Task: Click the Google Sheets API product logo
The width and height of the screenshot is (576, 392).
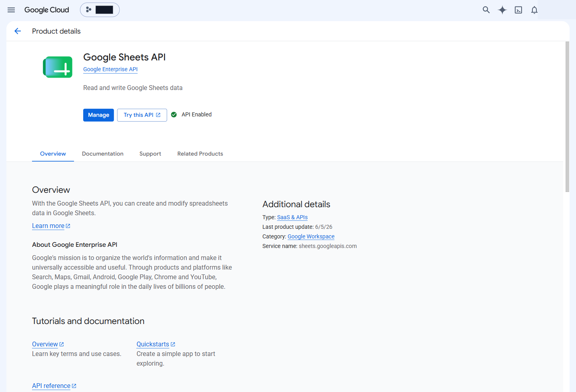Action: [58, 67]
